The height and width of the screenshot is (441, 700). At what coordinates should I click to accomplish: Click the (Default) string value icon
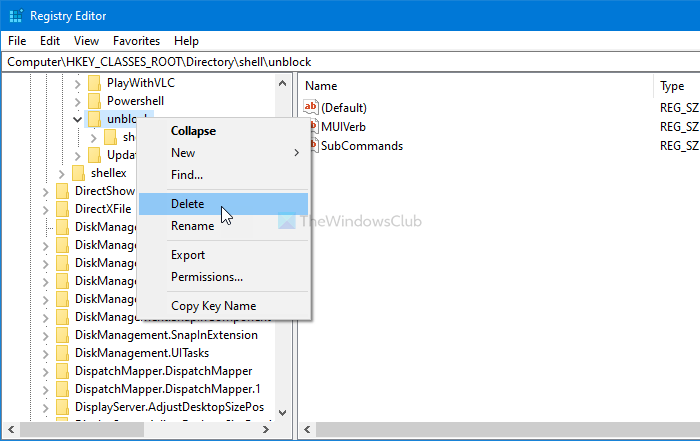click(310, 107)
